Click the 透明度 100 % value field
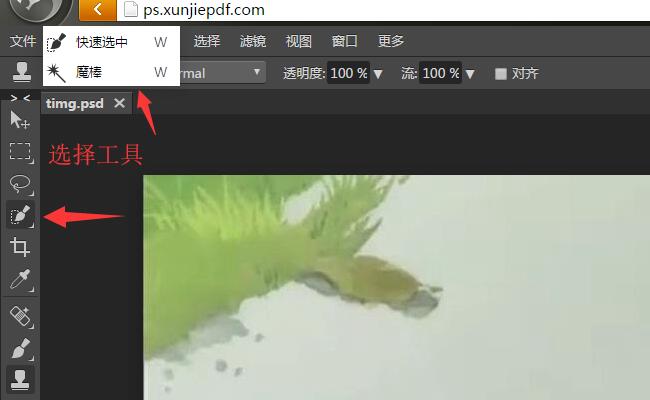Image resolution: width=650 pixels, height=400 pixels. pos(349,73)
